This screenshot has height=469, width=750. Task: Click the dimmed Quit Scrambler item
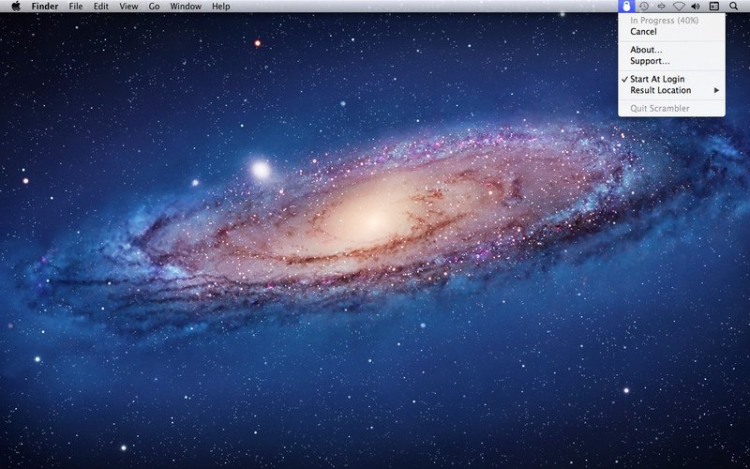672,108
